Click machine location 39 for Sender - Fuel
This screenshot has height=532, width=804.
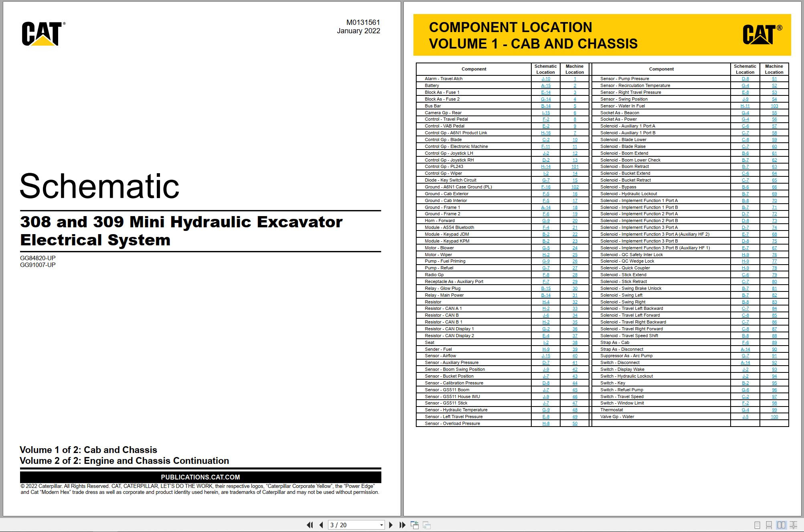pyautogui.click(x=575, y=349)
